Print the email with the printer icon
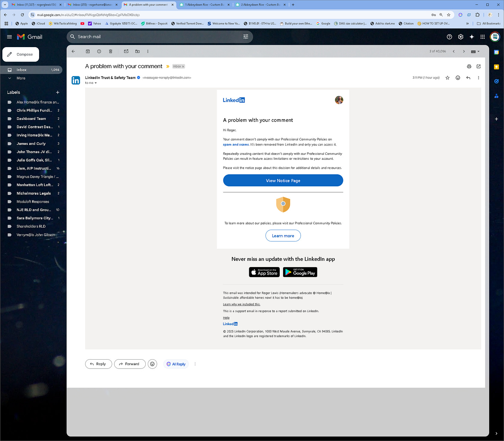 (x=469, y=67)
